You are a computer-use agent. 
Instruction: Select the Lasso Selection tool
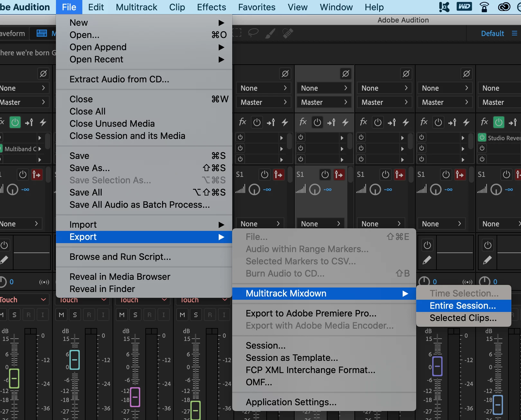tap(253, 33)
